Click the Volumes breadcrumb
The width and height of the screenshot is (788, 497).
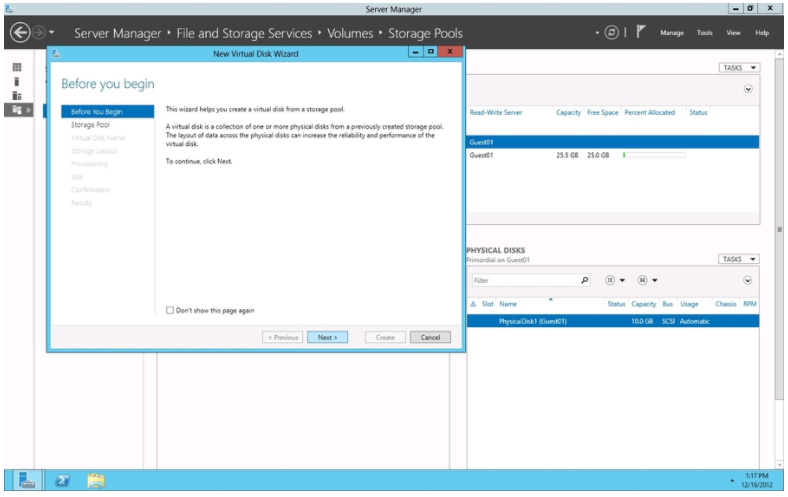click(350, 33)
